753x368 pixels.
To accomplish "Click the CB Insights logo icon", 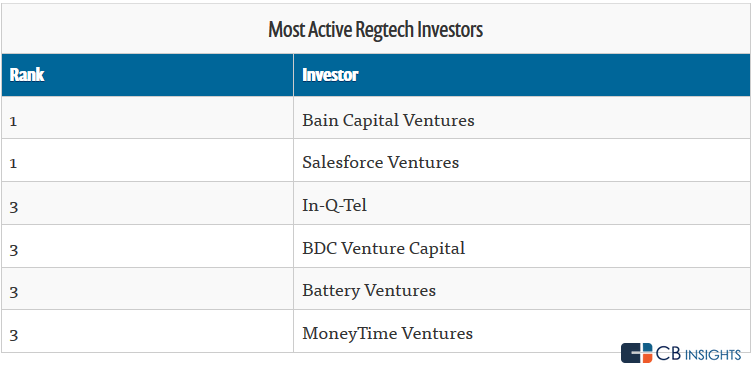I will [x=637, y=353].
